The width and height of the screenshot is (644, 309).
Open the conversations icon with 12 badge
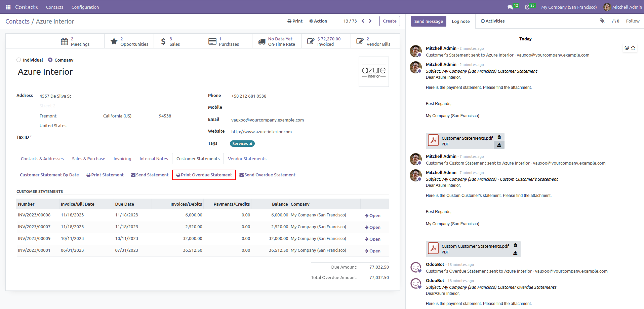point(513,7)
